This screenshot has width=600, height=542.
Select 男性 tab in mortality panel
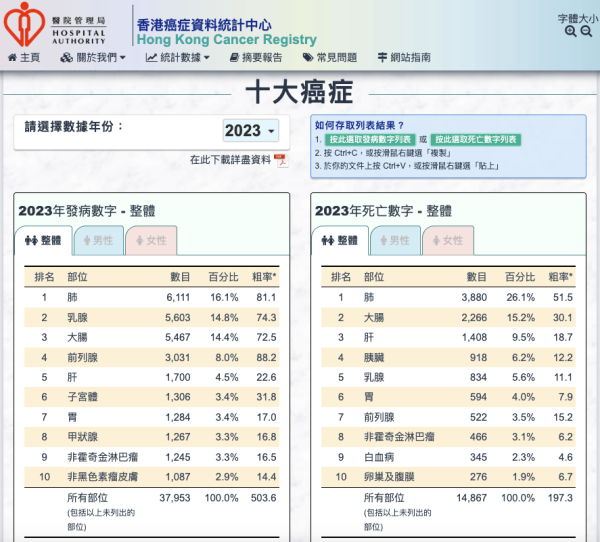pos(395,240)
